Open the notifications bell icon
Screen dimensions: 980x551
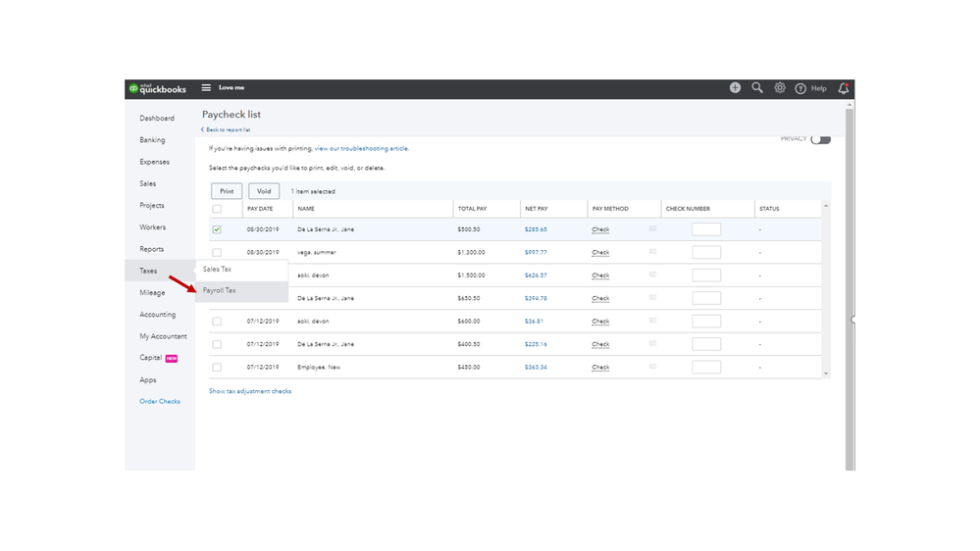point(844,88)
